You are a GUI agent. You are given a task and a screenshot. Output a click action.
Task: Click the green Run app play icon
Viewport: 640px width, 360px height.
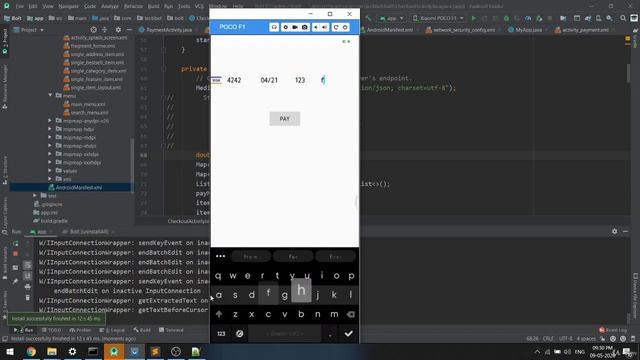(x=473, y=18)
